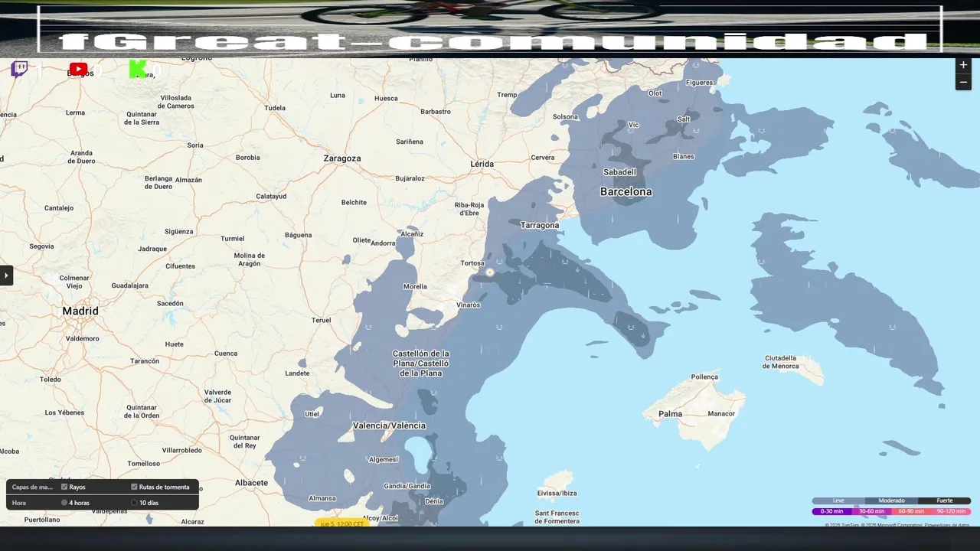Image resolution: width=980 pixels, height=551 pixels.
Task: Open the Proveedores de datos link
Action: coord(946,525)
